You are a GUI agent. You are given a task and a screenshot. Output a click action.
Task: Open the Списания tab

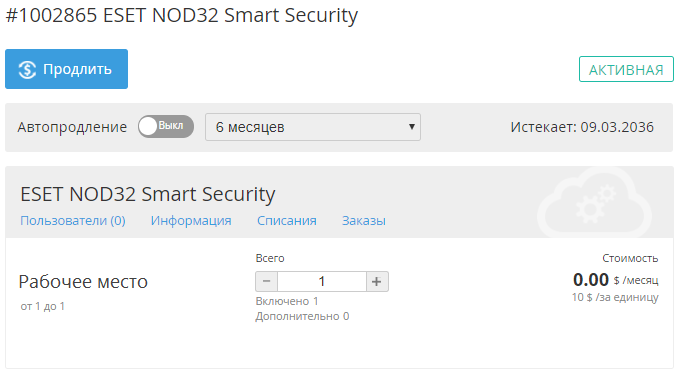[x=287, y=221]
